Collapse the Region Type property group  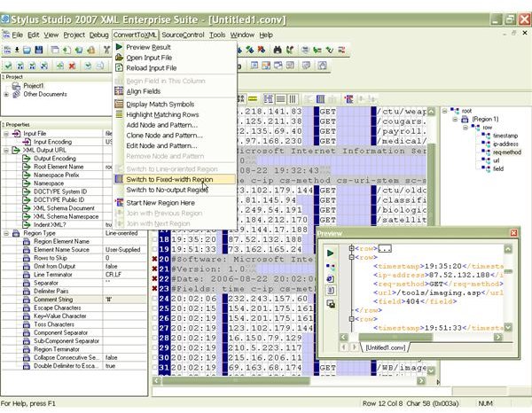[x=6, y=233]
